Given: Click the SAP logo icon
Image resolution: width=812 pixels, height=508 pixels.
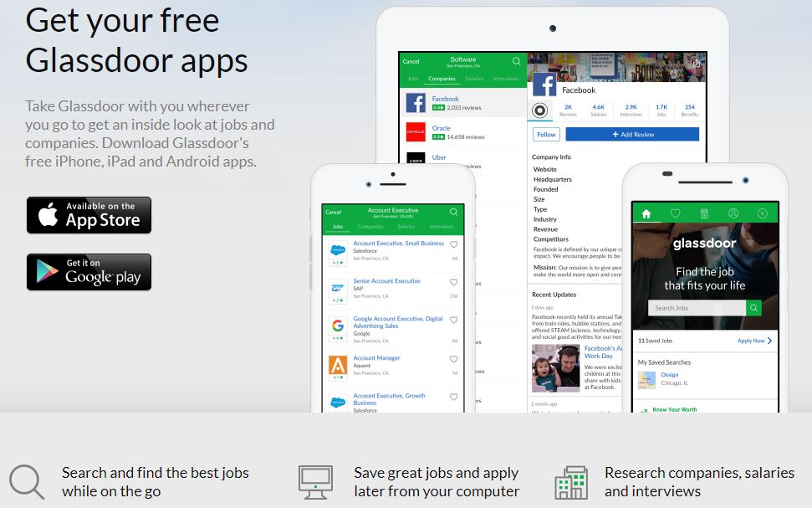Looking at the screenshot, I should coord(338,288).
